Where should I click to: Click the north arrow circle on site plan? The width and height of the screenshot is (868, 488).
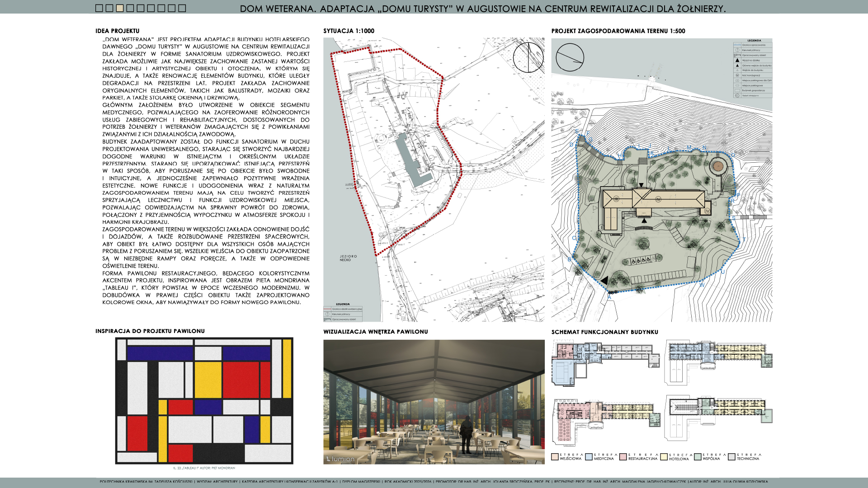pos(570,57)
